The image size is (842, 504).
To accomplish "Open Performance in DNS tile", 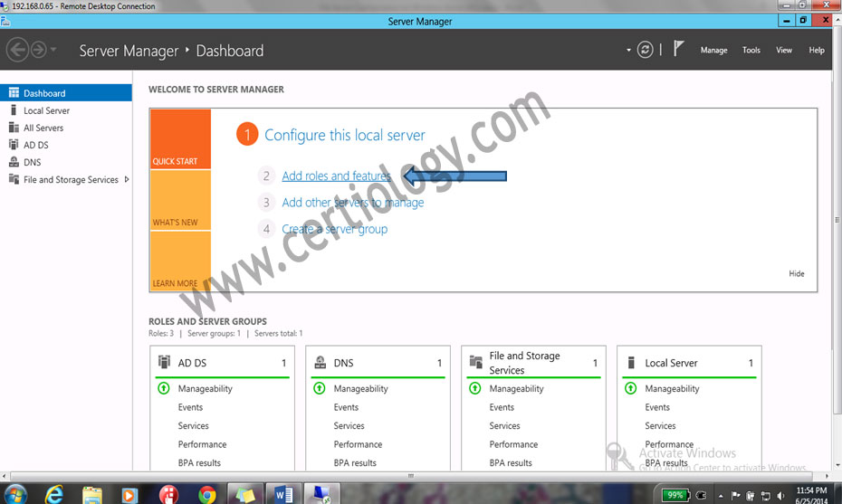I will pyautogui.click(x=359, y=444).
